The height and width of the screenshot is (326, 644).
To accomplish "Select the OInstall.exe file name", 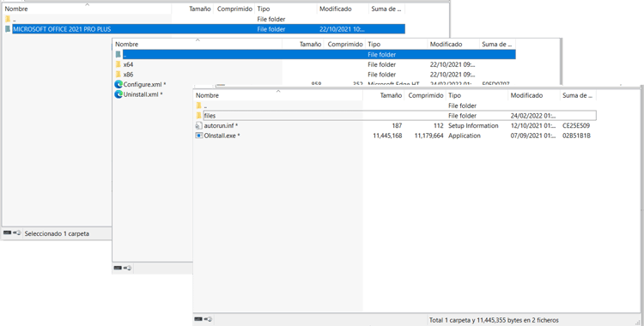I will point(220,136).
